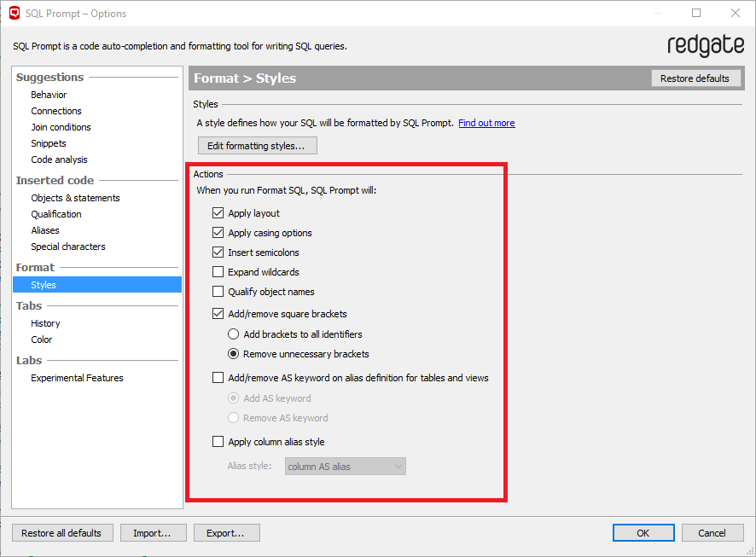Disable the Apply layout checkbox
The height and width of the screenshot is (557, 756).
click(x=218, y=213)
